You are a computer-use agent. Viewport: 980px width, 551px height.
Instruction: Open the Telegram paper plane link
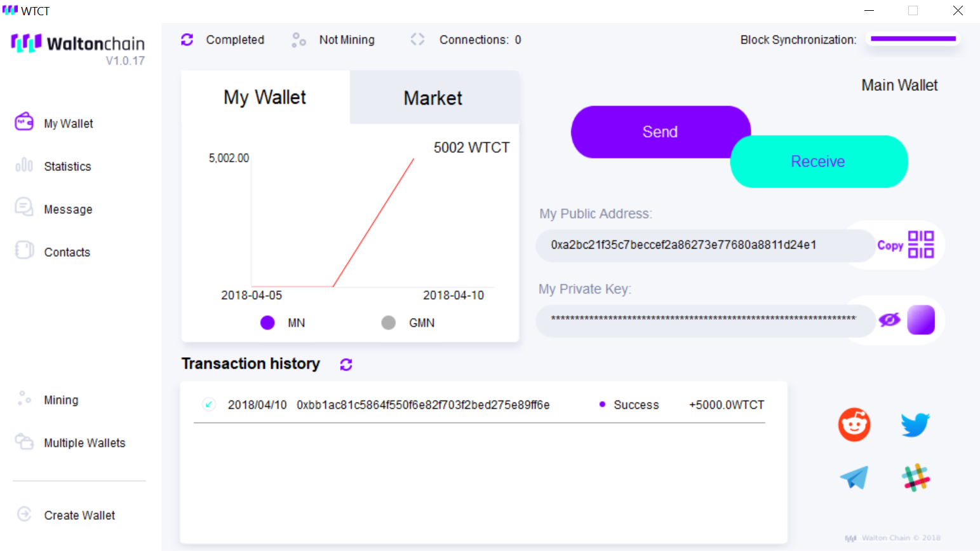tap(854, 477)
